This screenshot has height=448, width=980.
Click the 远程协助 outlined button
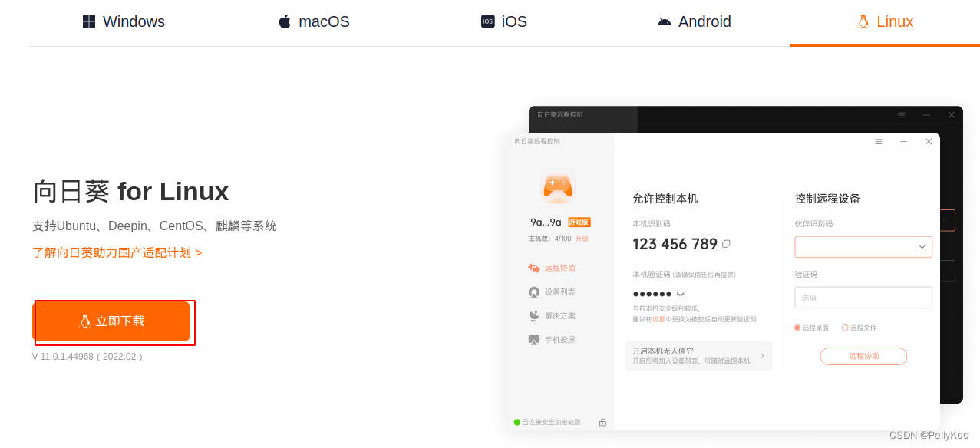[x=863, y=356]
